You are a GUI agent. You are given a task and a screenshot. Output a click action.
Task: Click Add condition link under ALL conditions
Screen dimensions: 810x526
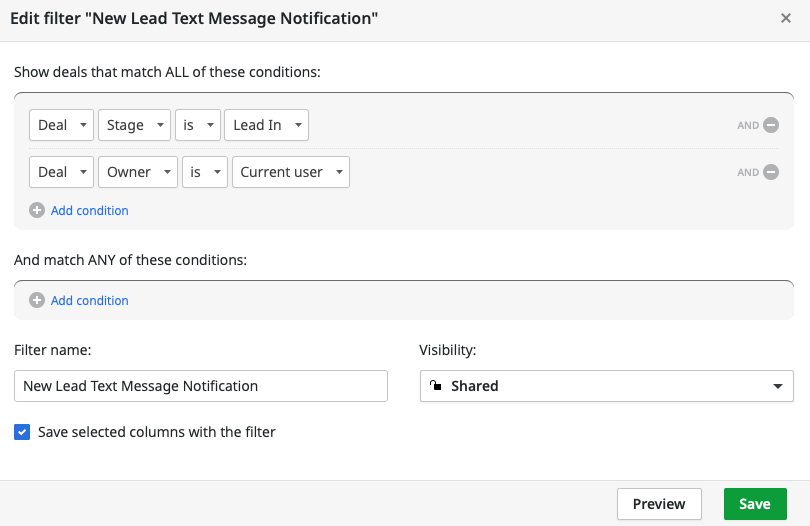(x=90, y=210)
